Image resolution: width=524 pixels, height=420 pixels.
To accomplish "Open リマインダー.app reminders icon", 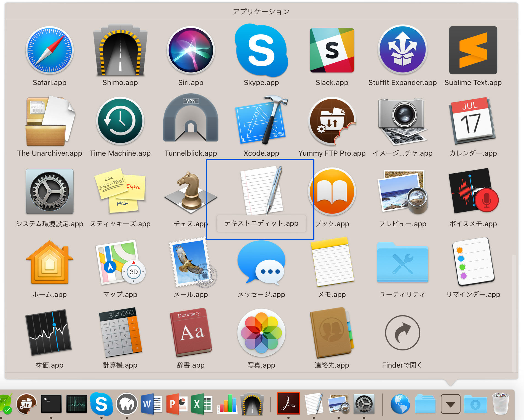I will pos(473,262).
